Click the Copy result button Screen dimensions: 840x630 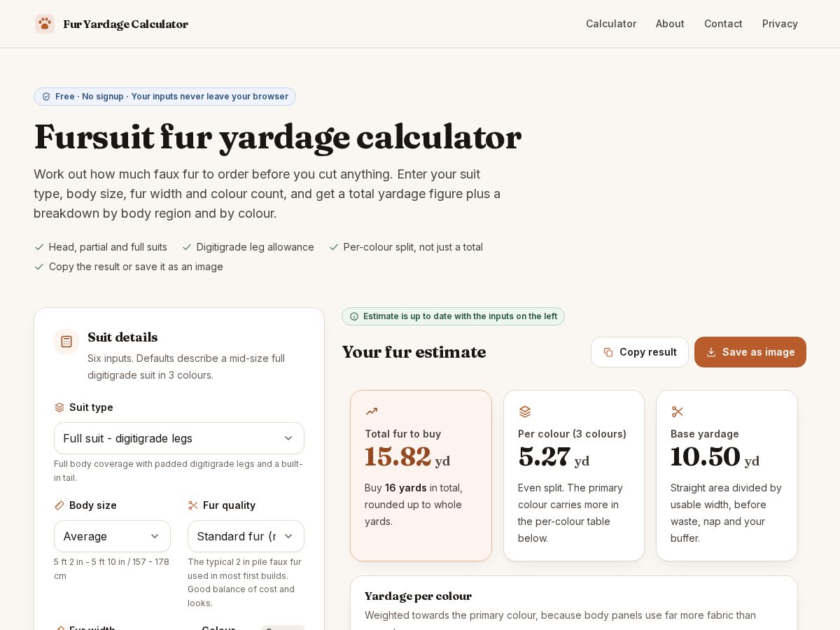(640, 352)
